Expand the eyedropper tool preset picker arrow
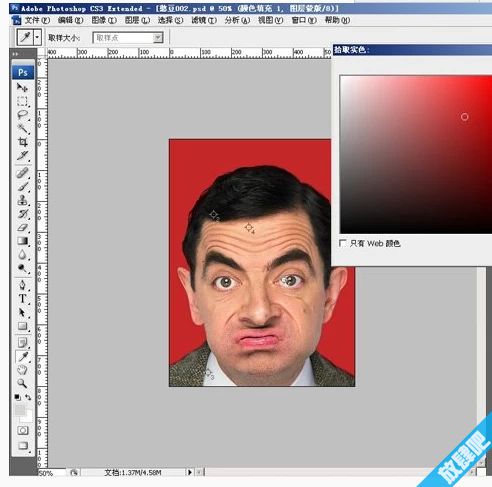Screen dimensions: 492x487 point(37,37)
